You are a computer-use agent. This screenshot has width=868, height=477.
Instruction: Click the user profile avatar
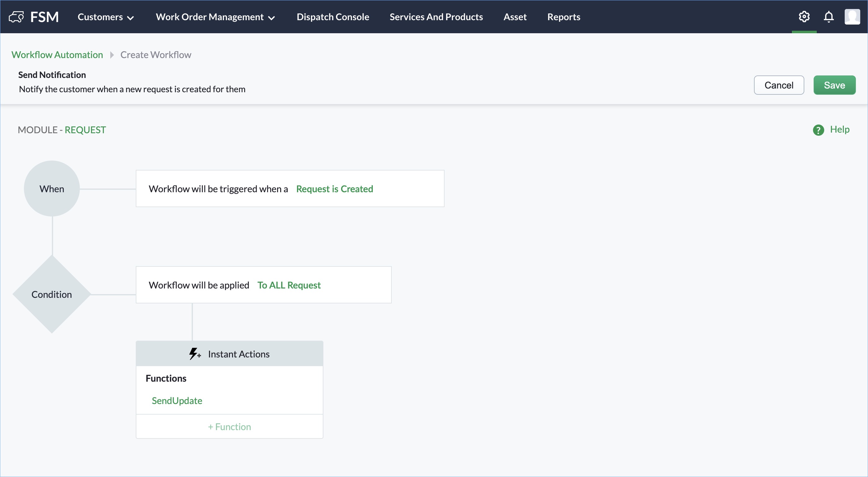click(852, 17)
